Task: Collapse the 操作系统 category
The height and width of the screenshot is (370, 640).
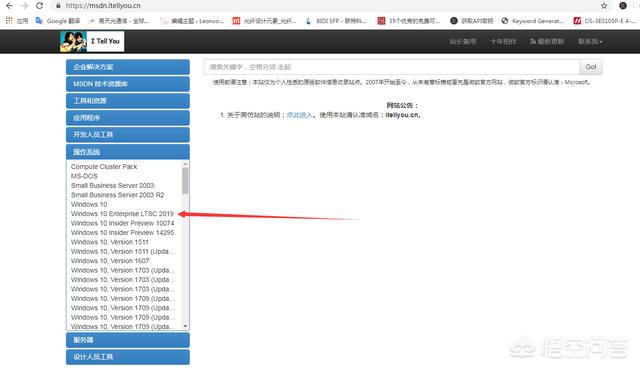Action: coord(128,152)
